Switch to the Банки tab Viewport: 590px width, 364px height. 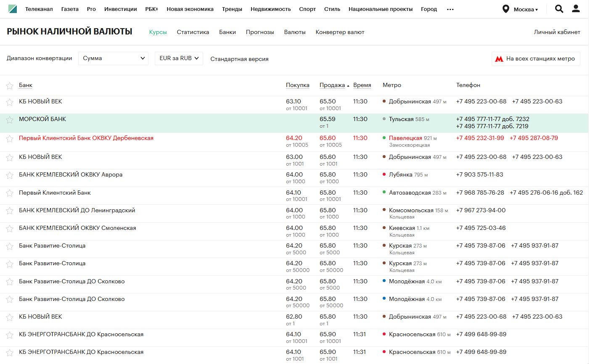[228, 32]
